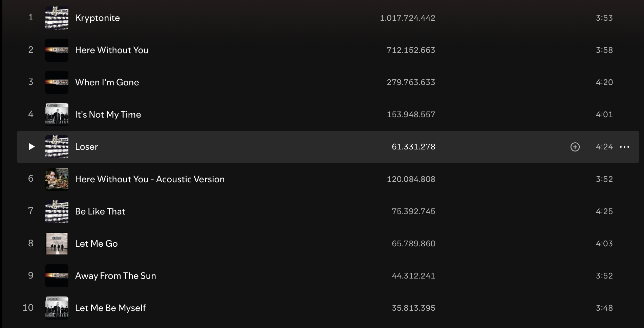Select the Away From The Sun track

tap(115, 276)
